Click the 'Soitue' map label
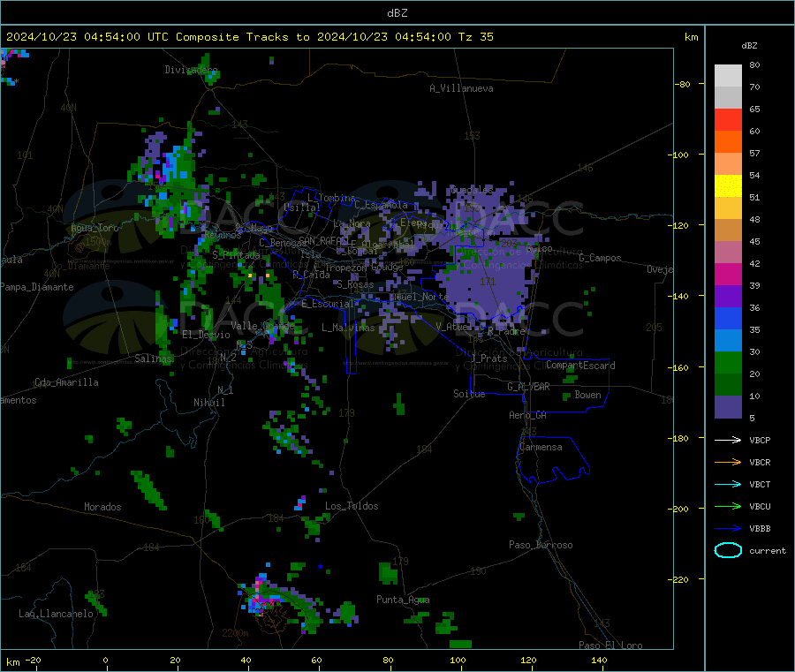 [469, 394]
